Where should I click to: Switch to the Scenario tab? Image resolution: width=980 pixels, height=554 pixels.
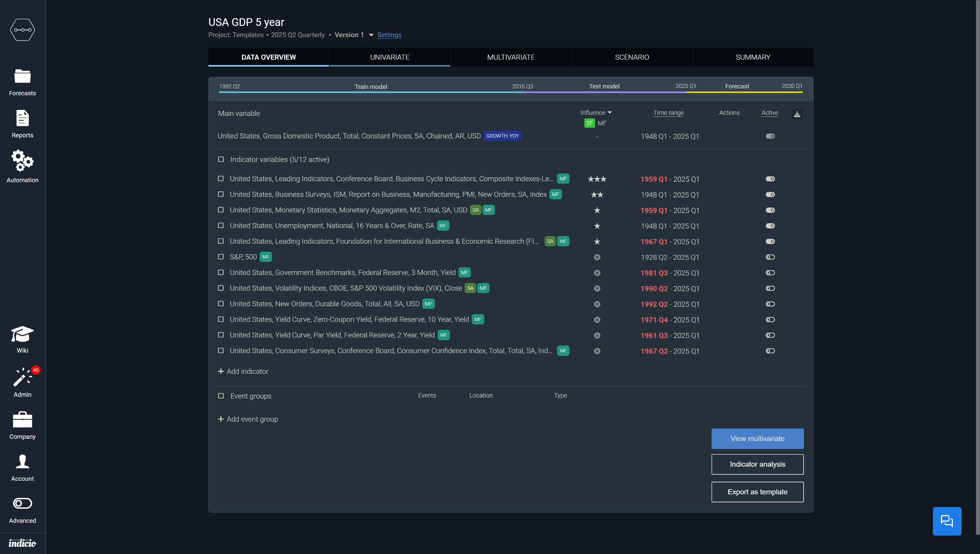click(x=632, y=57)
